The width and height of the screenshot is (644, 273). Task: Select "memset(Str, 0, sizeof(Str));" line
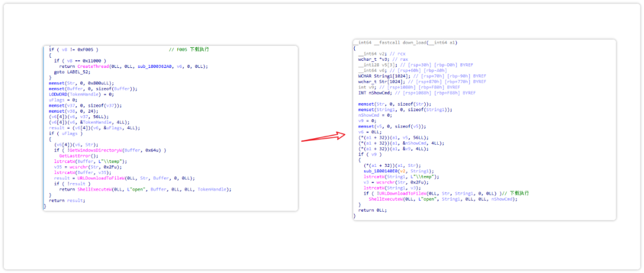395,104
